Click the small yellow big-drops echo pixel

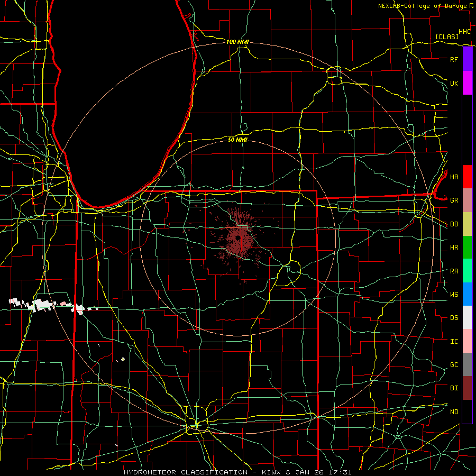click(123, 359)
